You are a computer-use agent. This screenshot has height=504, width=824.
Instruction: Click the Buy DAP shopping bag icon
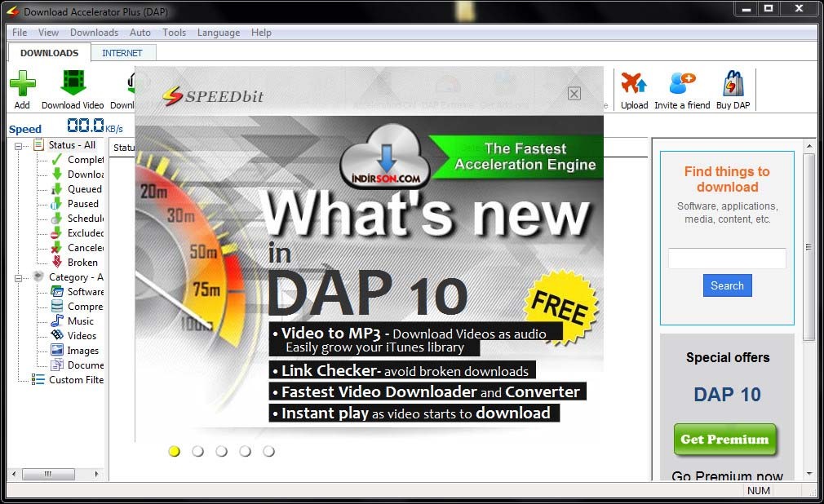click(x=733, y=83)
